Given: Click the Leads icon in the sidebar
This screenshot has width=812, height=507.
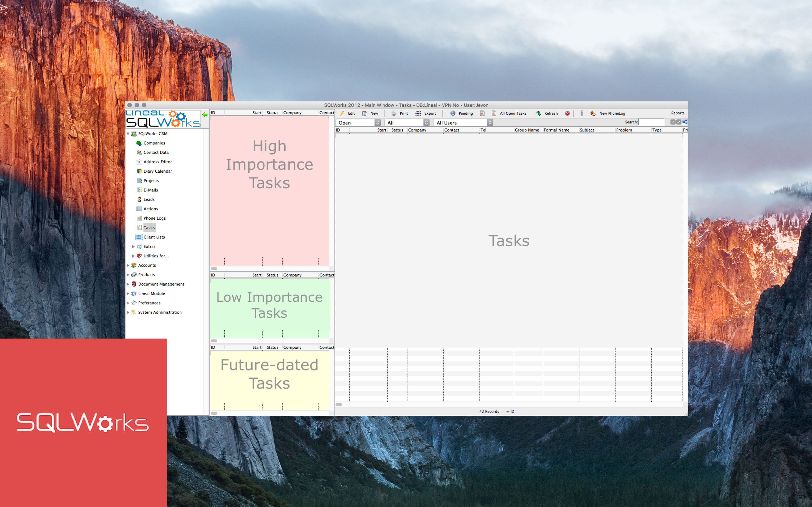Looking at the screenshot, I should (139, 199).
